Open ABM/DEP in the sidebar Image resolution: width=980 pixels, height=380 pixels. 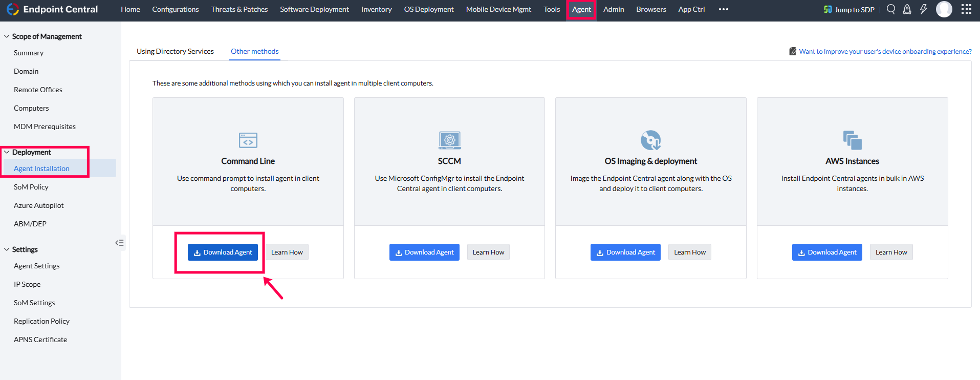(x=30, y=224)
